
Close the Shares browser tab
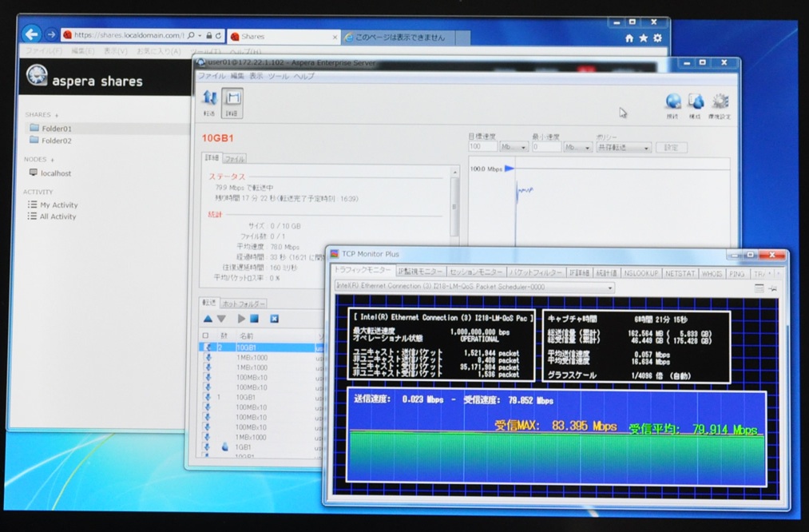tap(335, 38)
